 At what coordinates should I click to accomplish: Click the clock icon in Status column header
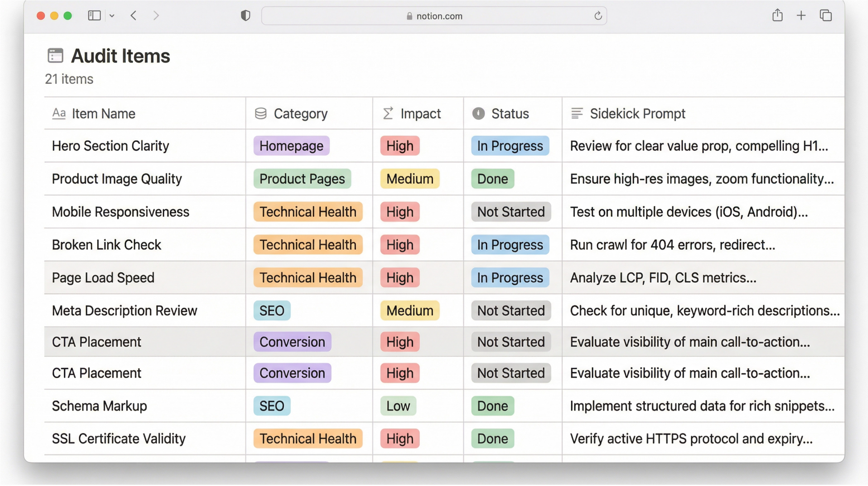coord(478,113)
